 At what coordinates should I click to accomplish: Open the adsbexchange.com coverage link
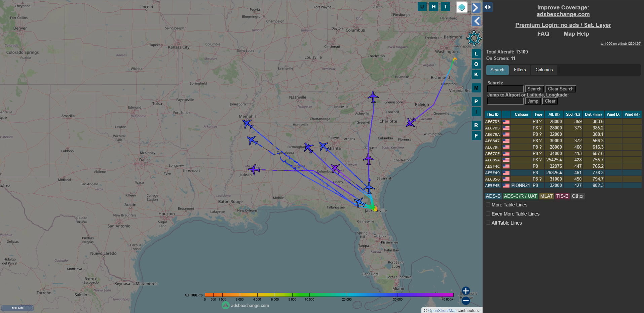point(563,14)
